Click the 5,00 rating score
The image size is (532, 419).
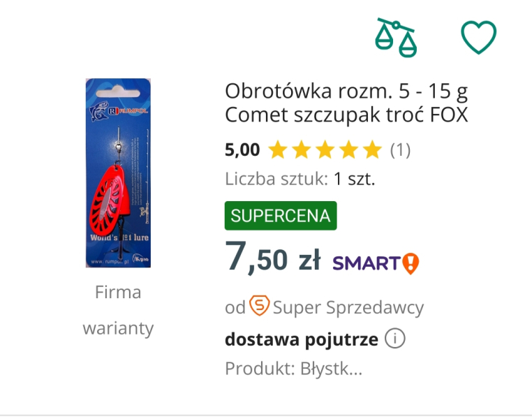[x=242, y=149]
